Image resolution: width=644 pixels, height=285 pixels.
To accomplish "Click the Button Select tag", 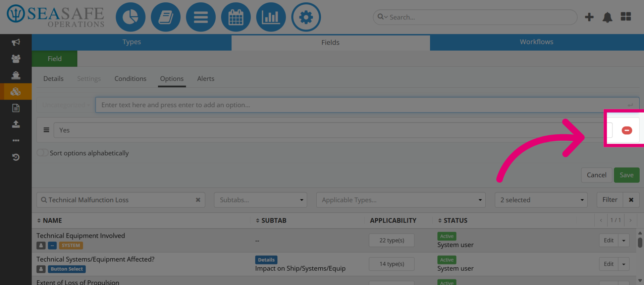I will pos(67,269).
